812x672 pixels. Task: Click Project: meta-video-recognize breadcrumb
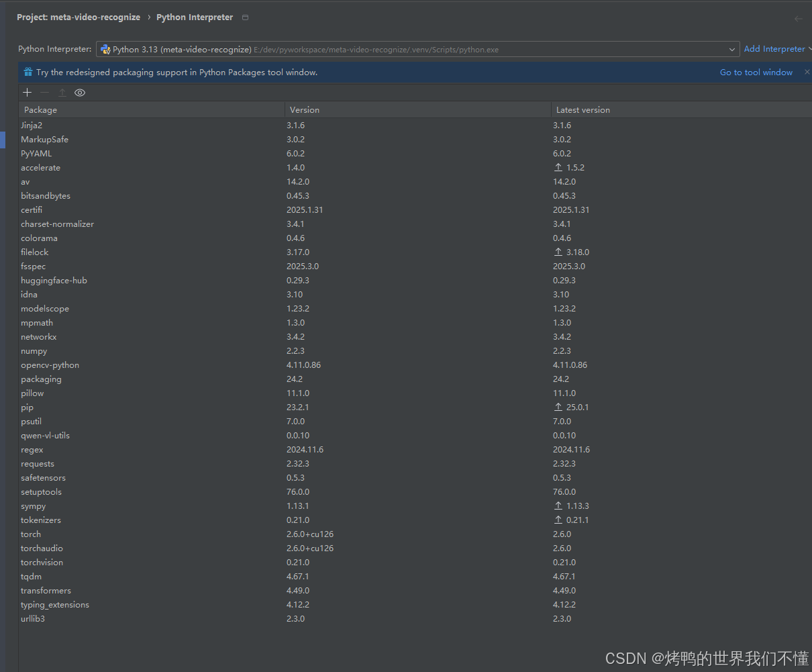pos(79,17)
